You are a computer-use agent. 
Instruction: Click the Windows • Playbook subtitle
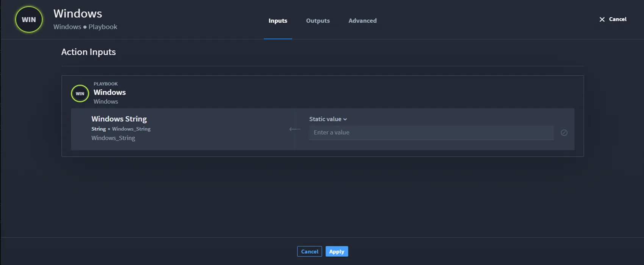pyautogui.click(x=85, y=27)
